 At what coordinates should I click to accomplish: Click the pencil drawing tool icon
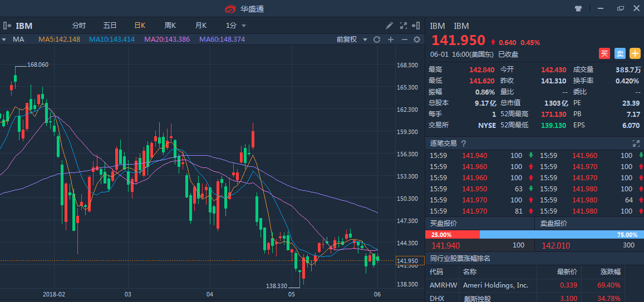click(x=390, y=26)
